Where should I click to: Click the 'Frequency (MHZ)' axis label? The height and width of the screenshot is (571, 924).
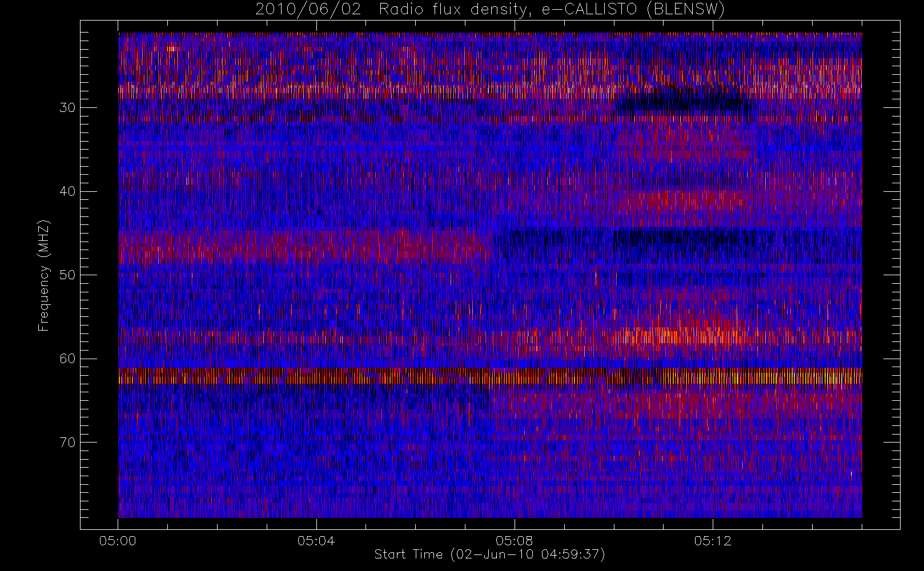click(x=43, y=275)
